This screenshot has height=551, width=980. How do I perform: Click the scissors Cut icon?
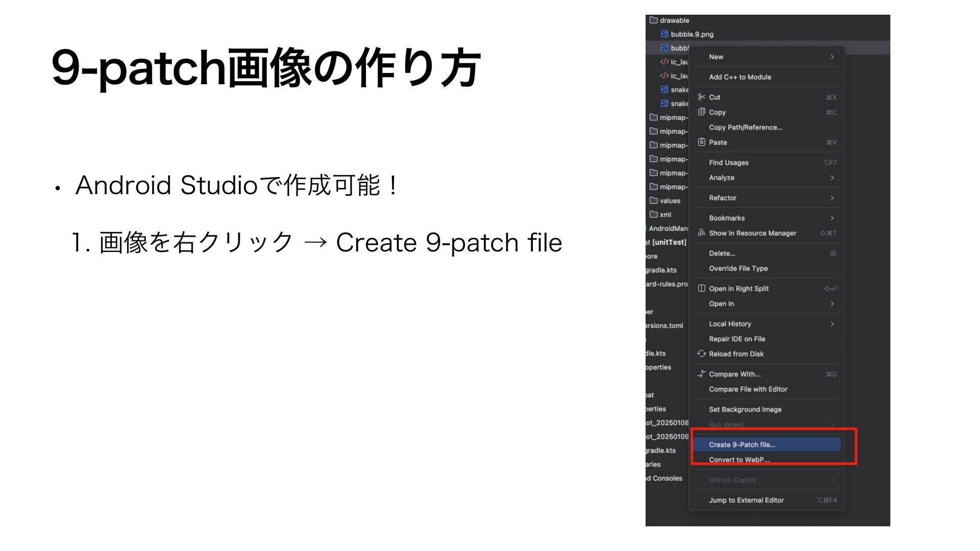702,97
